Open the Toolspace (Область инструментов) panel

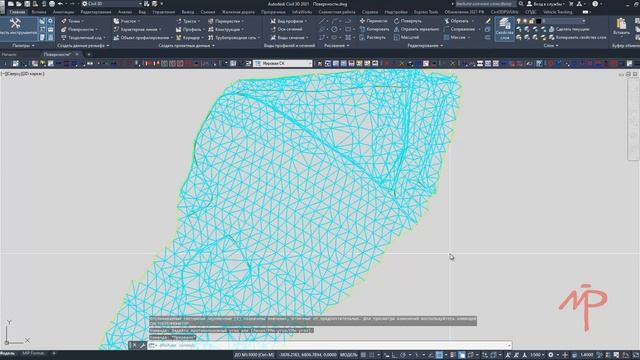18,28
